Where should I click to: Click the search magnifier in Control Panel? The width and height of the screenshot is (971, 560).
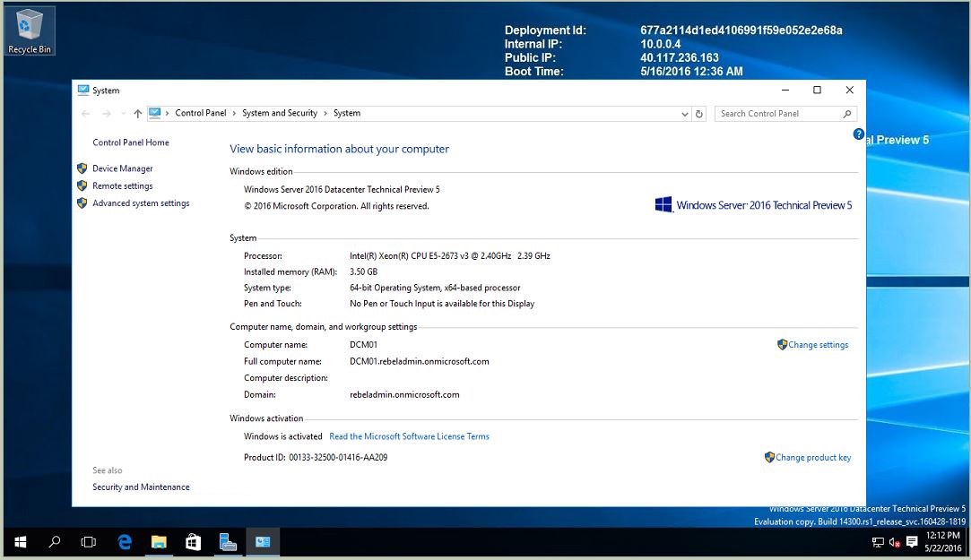(x=847, y=114)
